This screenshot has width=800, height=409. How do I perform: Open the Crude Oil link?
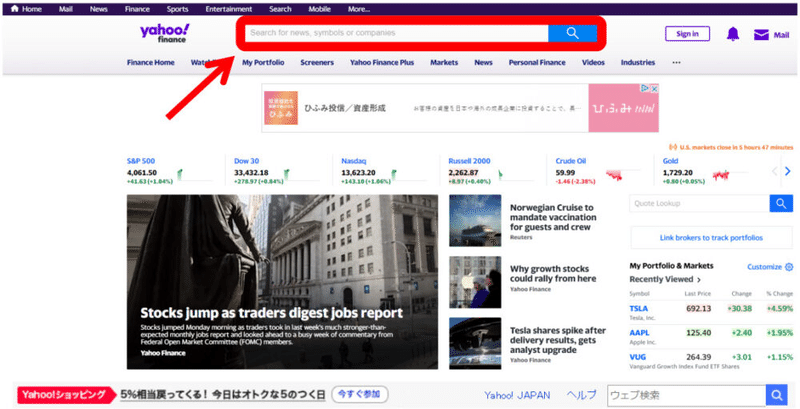[x=570, y=161]
